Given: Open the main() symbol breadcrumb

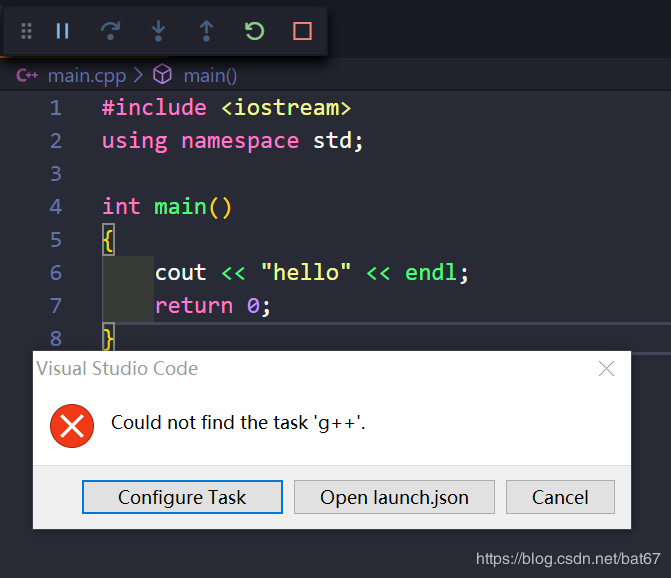Looking at the screenshot, I should pos(210,76).
